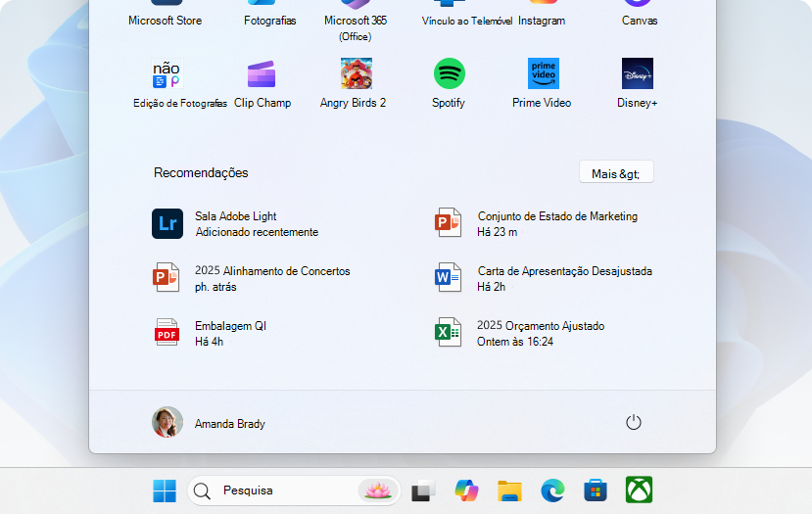This screenshot has height=514, width=812.
Task: Click the "Adicionado recentemente" text
Action: (257, 232)
